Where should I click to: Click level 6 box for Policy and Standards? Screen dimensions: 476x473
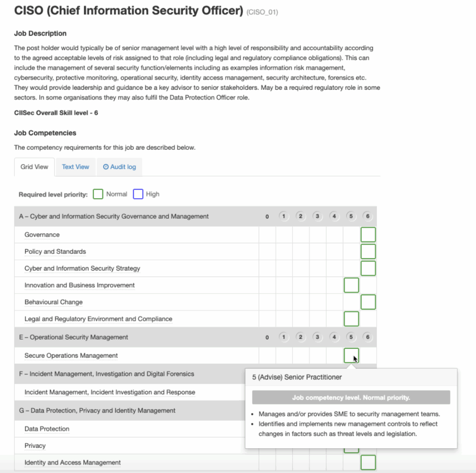pyautogui.click(x=368, y=252)
